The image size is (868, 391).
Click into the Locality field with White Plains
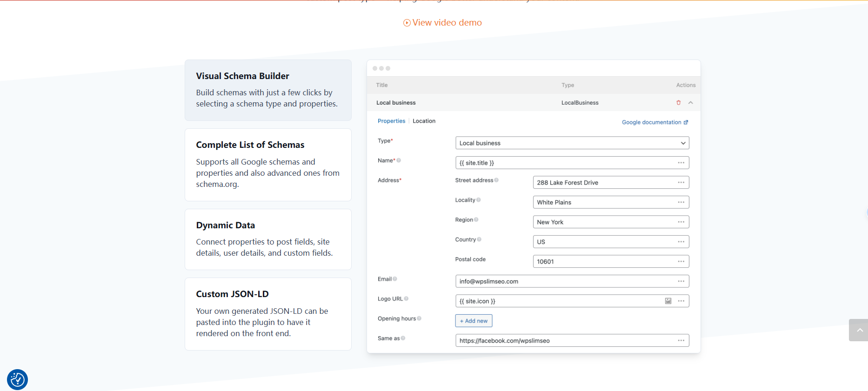(x=604, y=202)
